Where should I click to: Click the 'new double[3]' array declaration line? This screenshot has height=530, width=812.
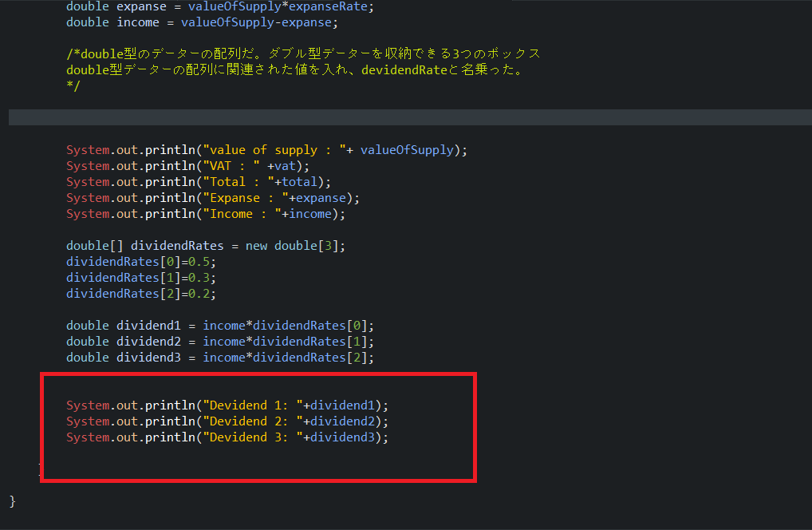[x=206, y=246]
